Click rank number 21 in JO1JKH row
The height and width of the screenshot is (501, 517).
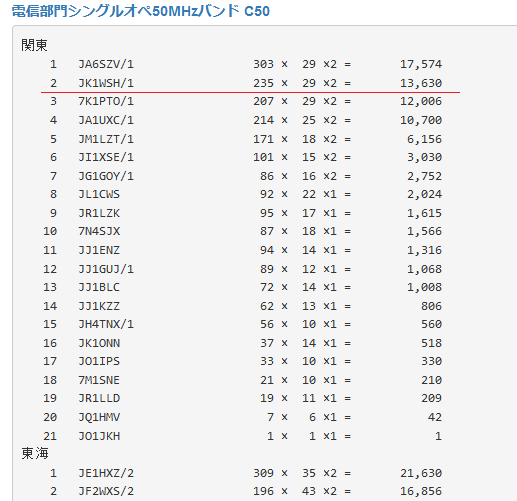coord(50,436)
